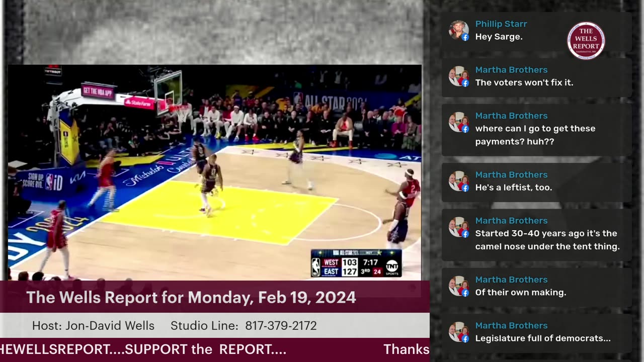
Task: Click Martha Brothers name above 'The voters won't fix it.'
Action: [x=511, y=69]
